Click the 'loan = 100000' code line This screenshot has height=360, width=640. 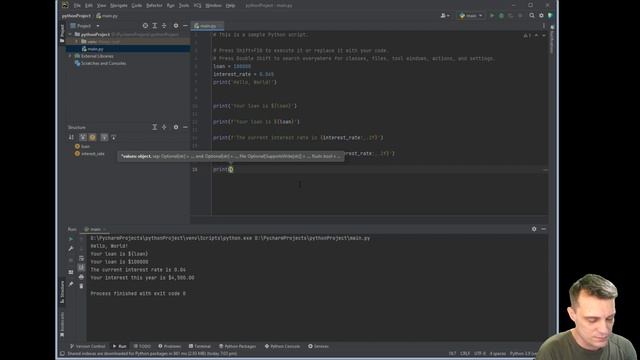tap(232, 66)
